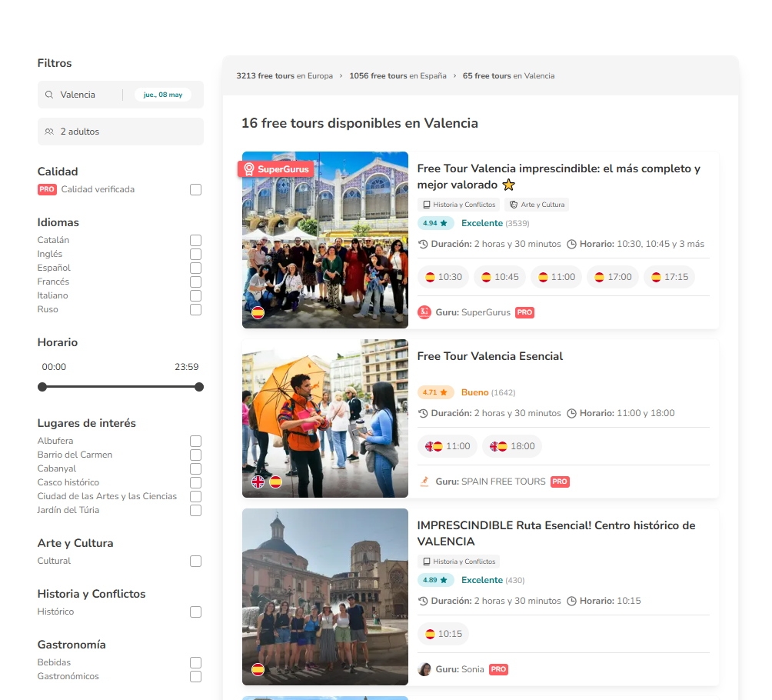
Task: Click the PRO badge next to Guru: SuperGurus
Action: point(525,312)
